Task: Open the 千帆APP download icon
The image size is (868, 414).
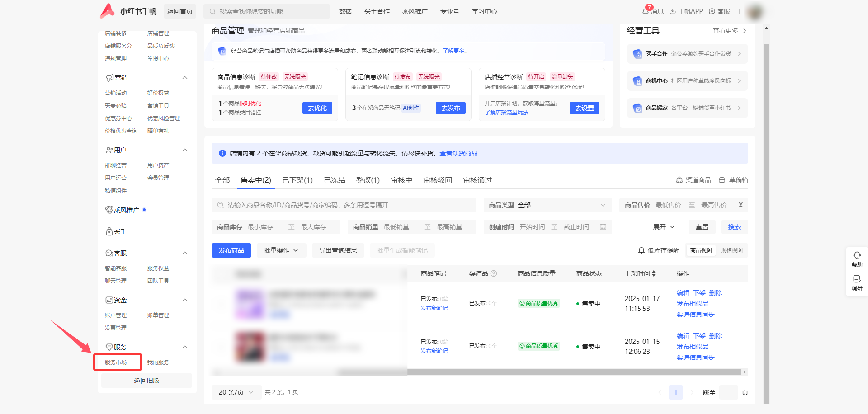Action: [x=673, y=11]
